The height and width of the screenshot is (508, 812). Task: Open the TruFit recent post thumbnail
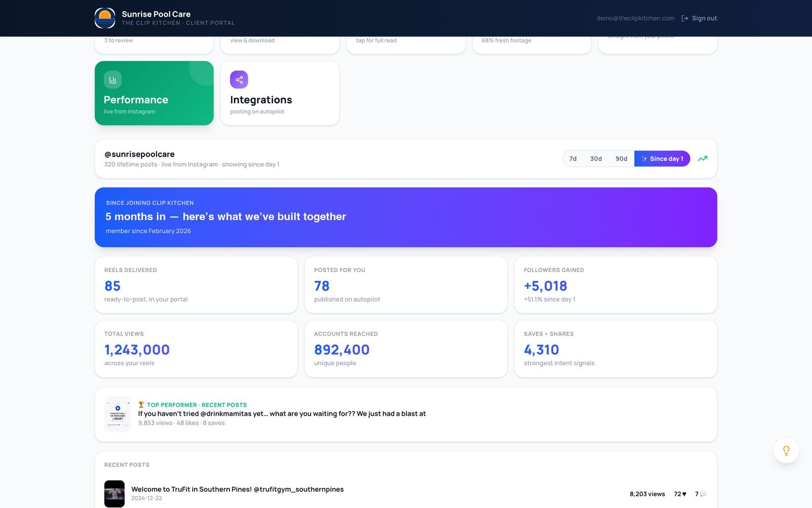point(114,494)
